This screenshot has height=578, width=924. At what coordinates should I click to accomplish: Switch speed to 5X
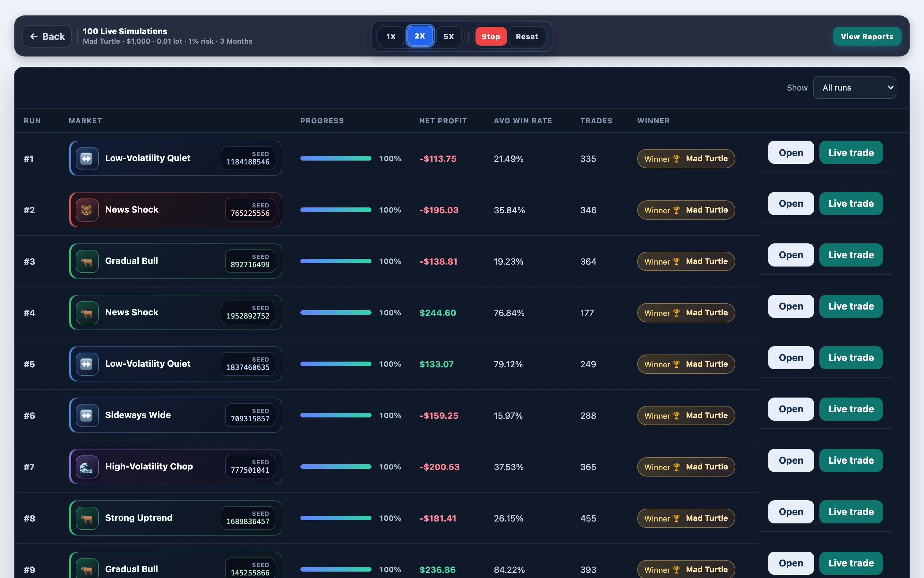[x=449, y=36]
